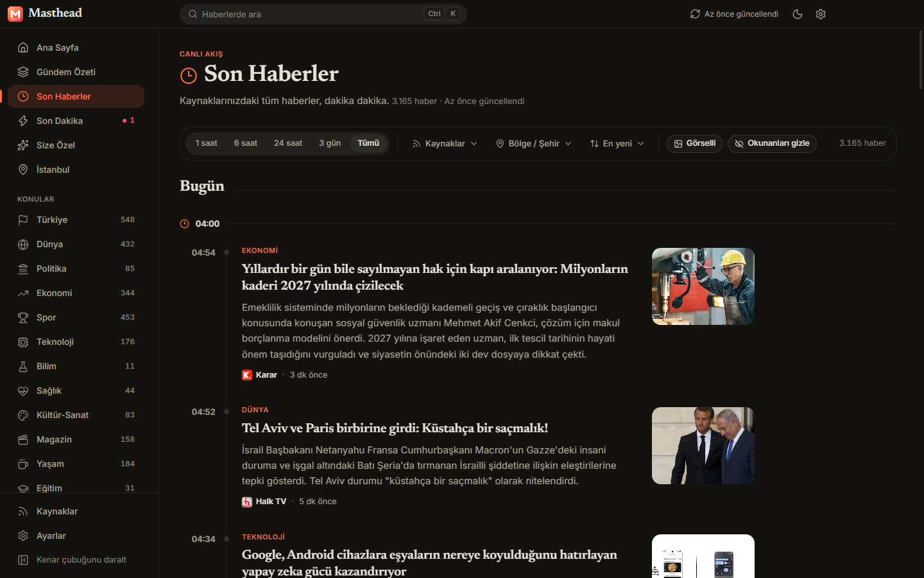Open Karar source link

[x=260, y=375]
